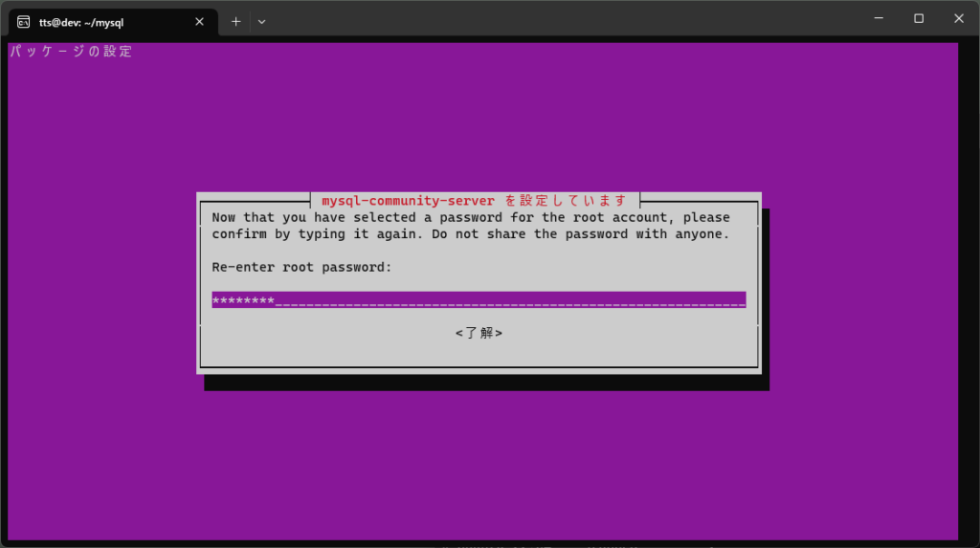
Task: Close the terminal window
Action: tap(959, 19)
